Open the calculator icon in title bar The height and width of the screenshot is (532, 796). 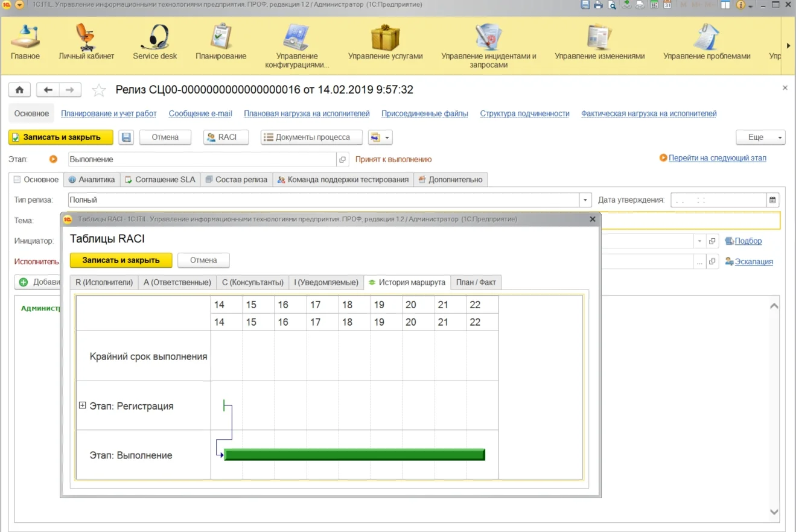coord(654,5)
